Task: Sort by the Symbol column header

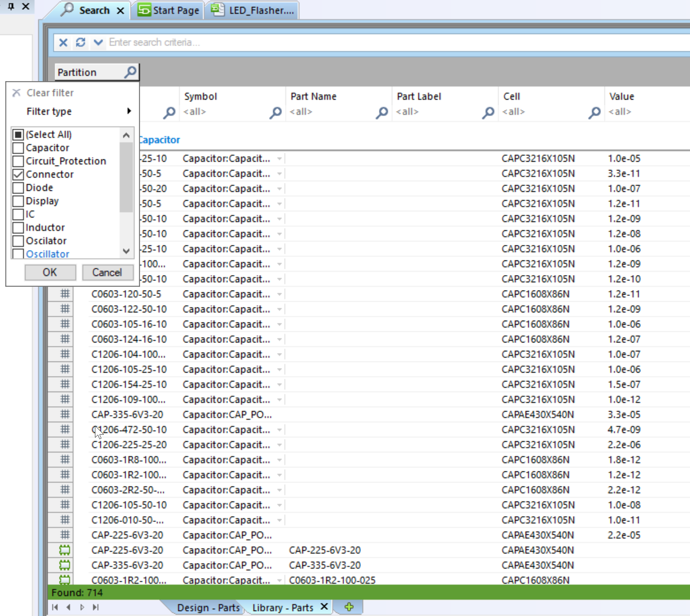Action: pos(201,96)
